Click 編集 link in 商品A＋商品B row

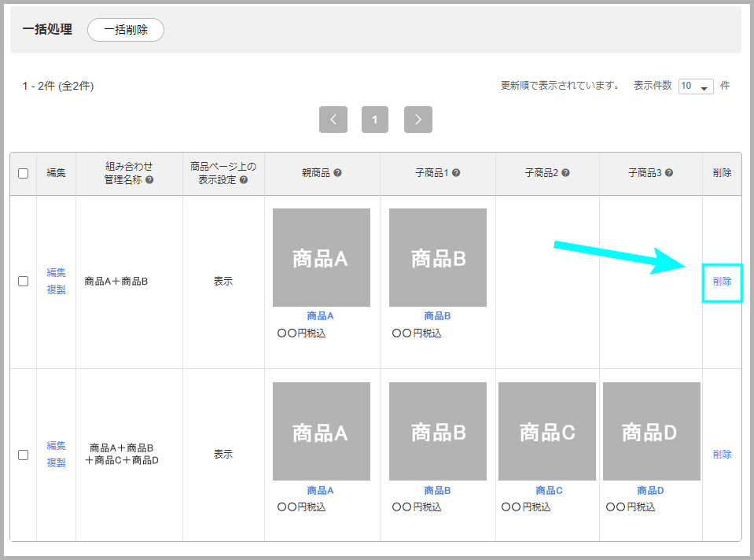coord(57,273)
